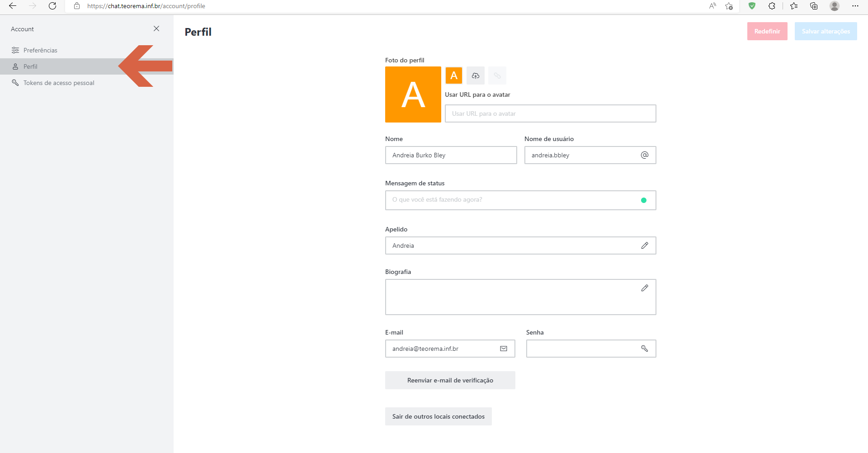
Task: Open the Favorites list icon
Action: pyautogui.click(x=794, y=6)
